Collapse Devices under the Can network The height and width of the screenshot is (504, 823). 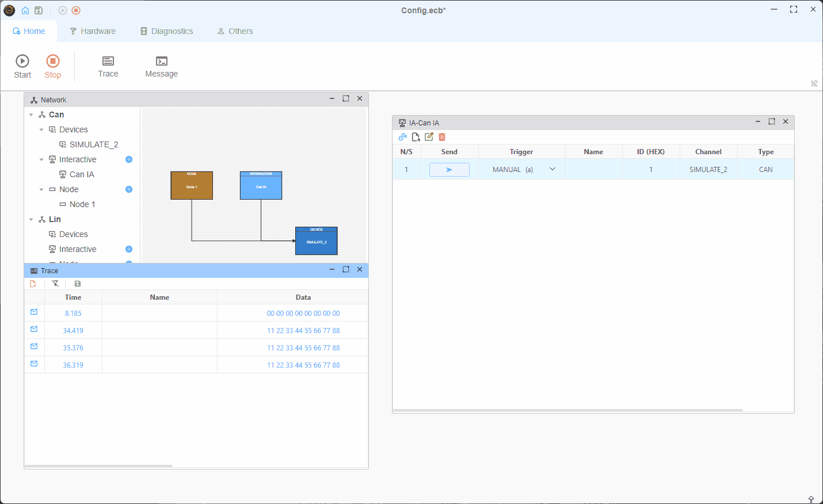(x=41, y=130)
